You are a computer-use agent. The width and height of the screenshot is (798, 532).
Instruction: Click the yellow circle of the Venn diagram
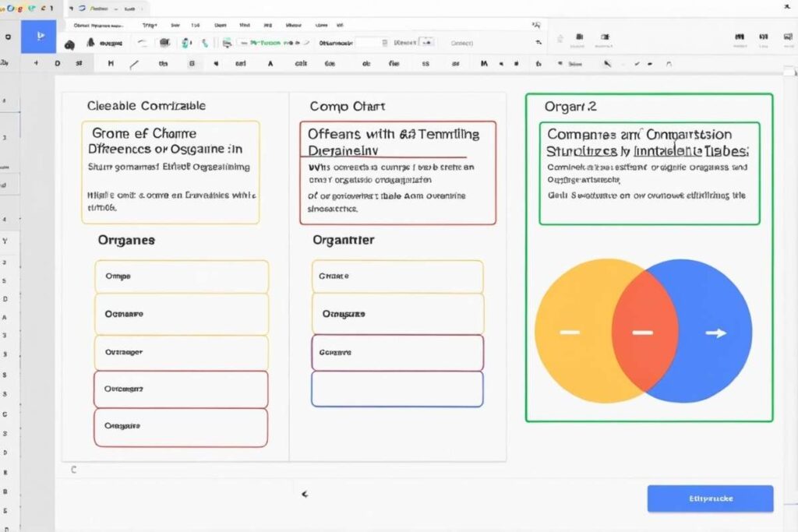coord(573,332)
